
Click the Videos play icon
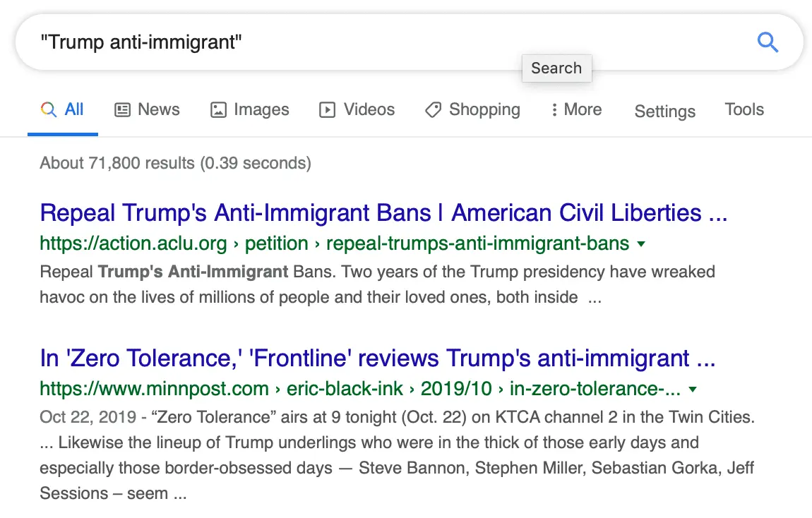click(327, 110)
